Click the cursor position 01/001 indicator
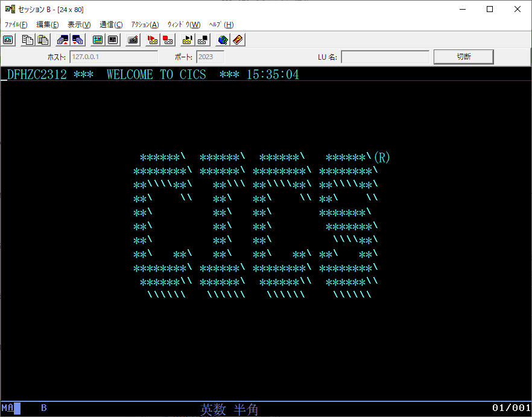532x417 pixels. (511, 407)
